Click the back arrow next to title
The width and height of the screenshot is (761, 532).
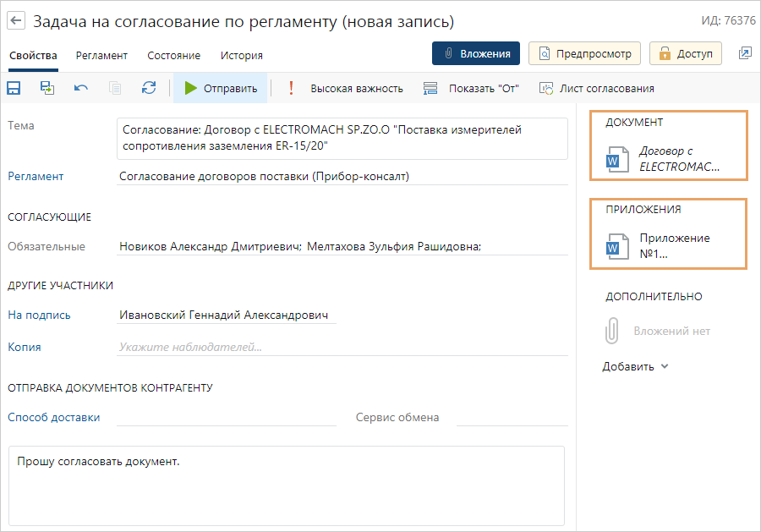pyautogui.click(x=16, y=21)
